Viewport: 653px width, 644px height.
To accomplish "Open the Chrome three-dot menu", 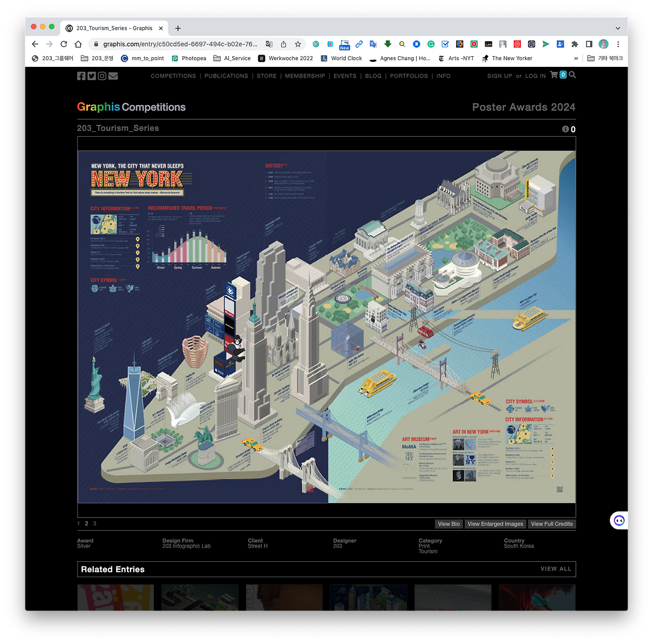I will click(618, 44).
